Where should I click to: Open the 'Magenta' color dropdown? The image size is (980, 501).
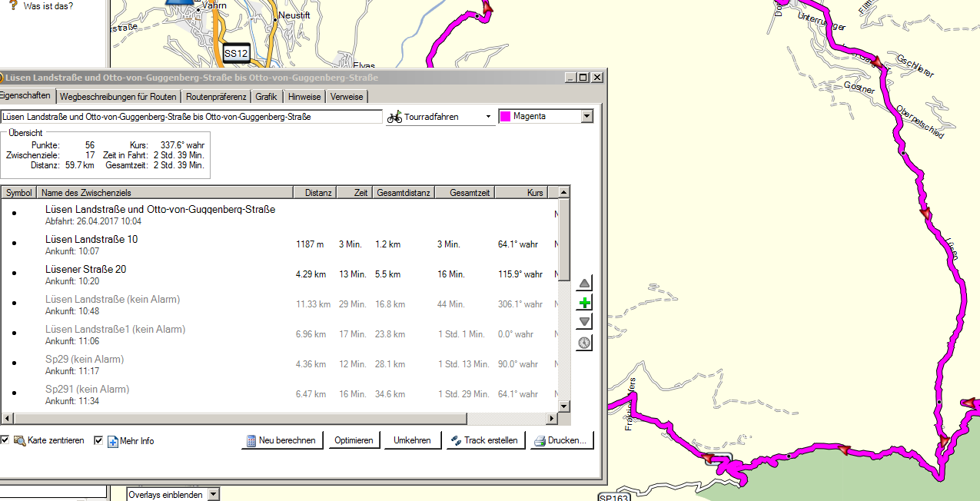coord(587,117)
